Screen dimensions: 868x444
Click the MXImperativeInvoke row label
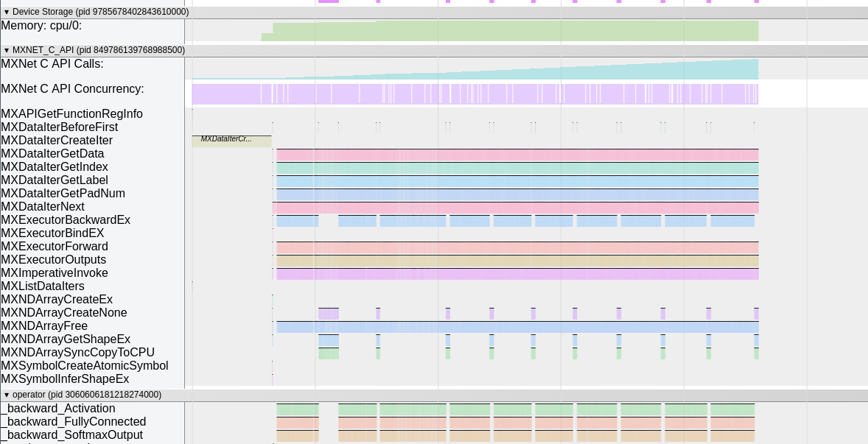click(55, 273)
